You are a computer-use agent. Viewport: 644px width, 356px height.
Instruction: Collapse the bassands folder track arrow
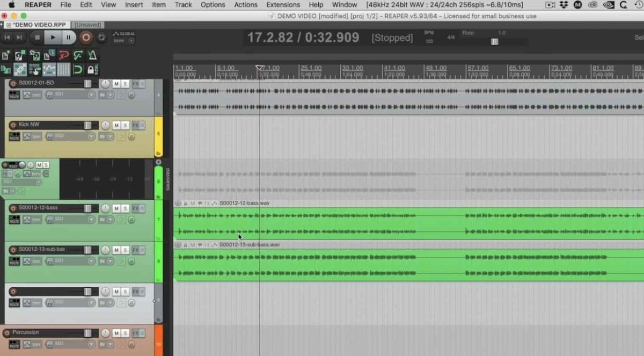[x=158, y=162]
